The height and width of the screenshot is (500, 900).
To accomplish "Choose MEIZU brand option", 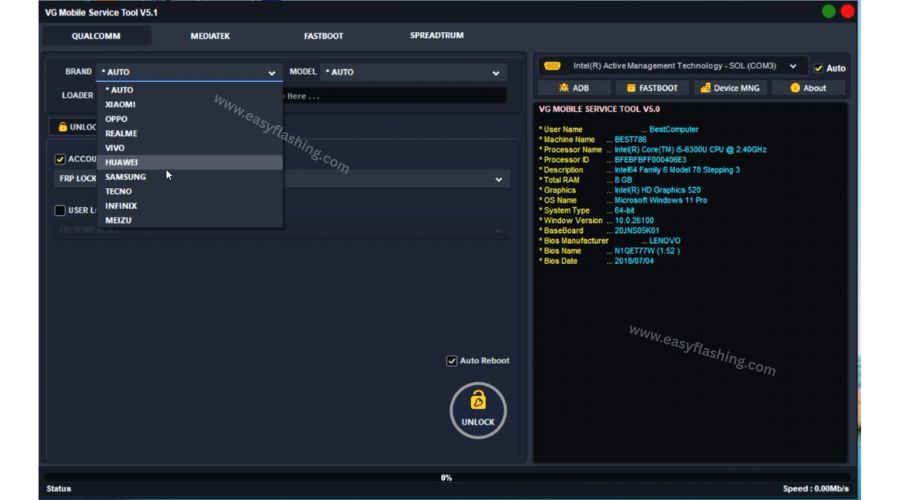I will click(x=189, y=220).
